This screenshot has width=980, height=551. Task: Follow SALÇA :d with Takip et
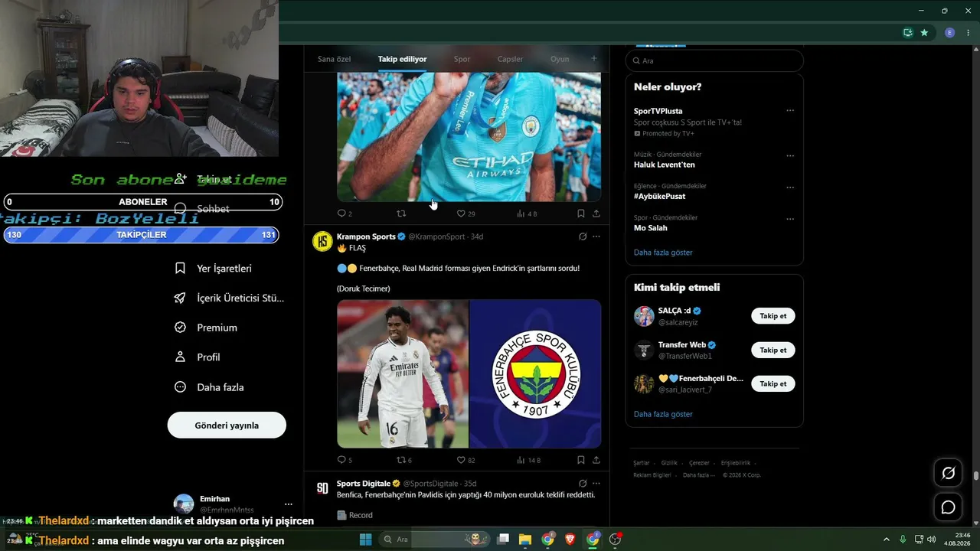point(773,316)
